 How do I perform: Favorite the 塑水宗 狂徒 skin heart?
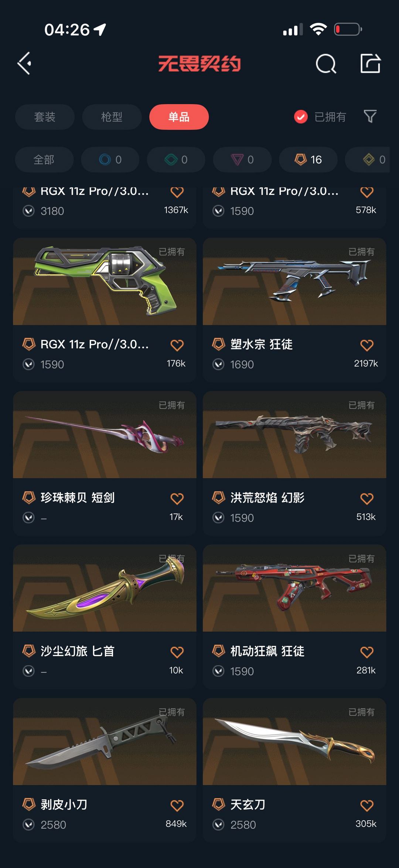366,345
